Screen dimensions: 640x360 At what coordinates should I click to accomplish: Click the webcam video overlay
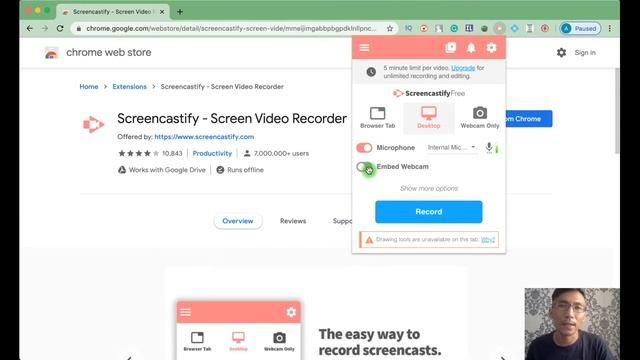click(572, 324)
